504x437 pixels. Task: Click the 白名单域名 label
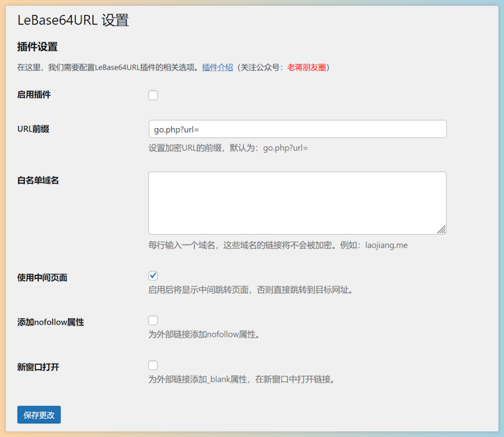pos(38,180)
